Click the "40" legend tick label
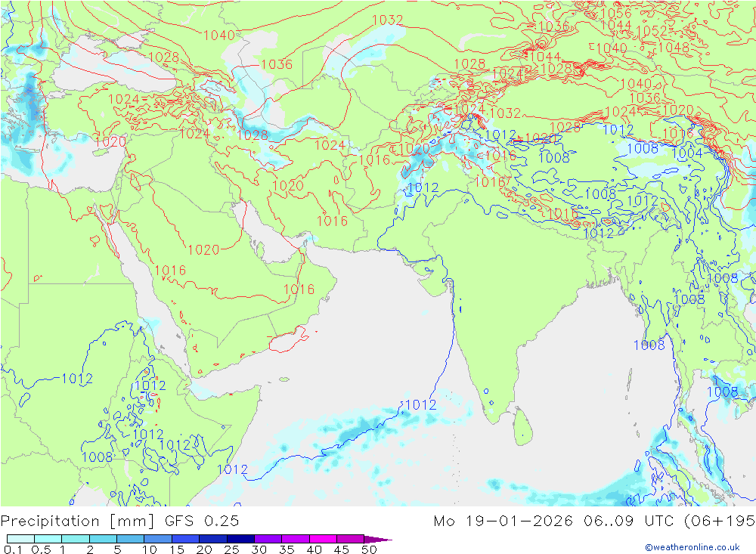This screenshot has height=554, width=756. (314, 549)
